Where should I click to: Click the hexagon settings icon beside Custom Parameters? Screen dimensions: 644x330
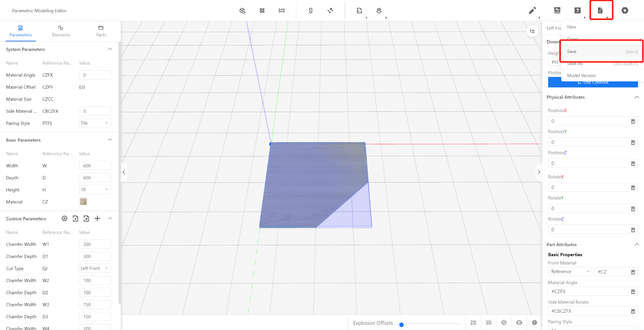[64, 219]
